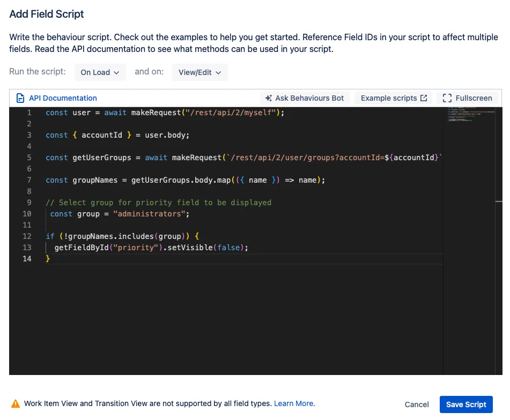Click Save Script
Screen dimensions: 510x420
(466, 404)
